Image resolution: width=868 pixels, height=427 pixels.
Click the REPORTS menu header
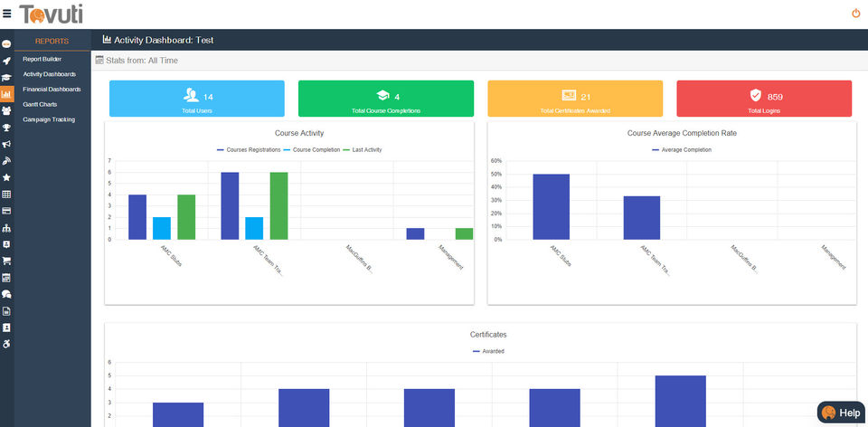[x=52, y=41]
